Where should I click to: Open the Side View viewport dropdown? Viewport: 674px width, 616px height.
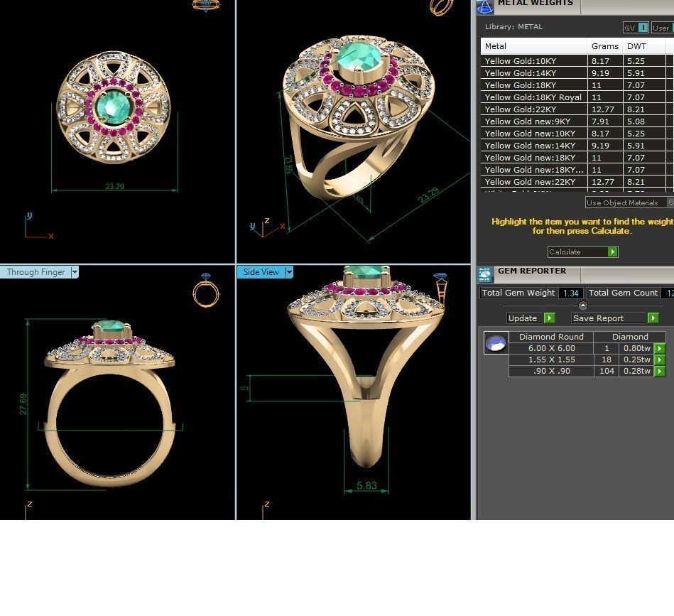click(x=289, y=272)
